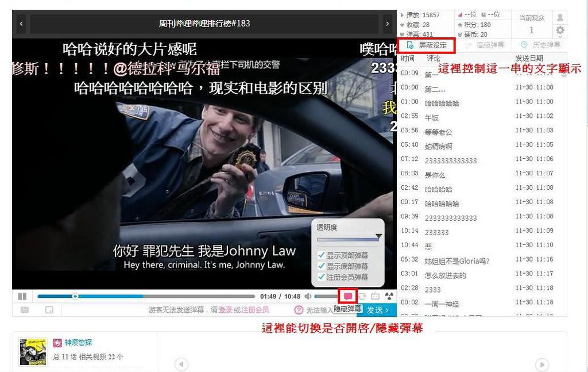Screen dimensions: 588x372
Task: Sort comments by 时间 column header
Action: pos(408,58)
